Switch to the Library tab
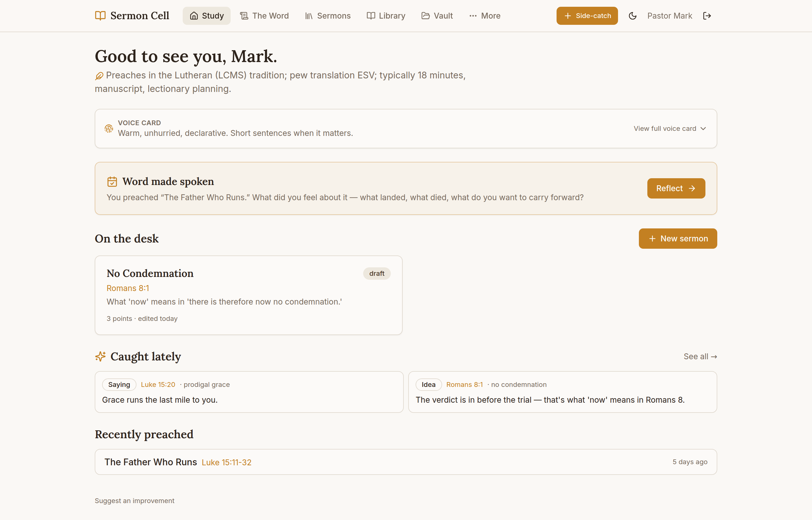Screen dimensions: 812x520 (386, 16)
